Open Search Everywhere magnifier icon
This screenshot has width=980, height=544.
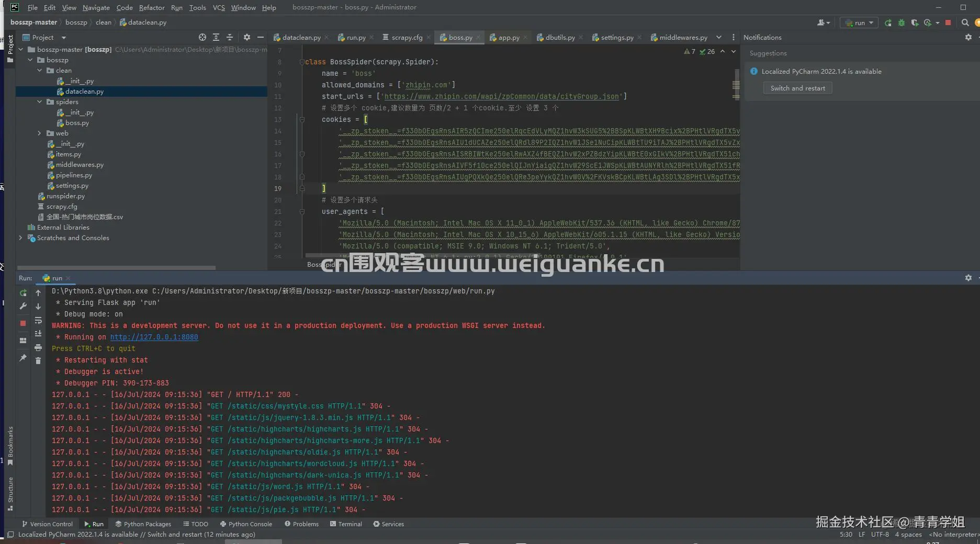[x=965, y=23]
